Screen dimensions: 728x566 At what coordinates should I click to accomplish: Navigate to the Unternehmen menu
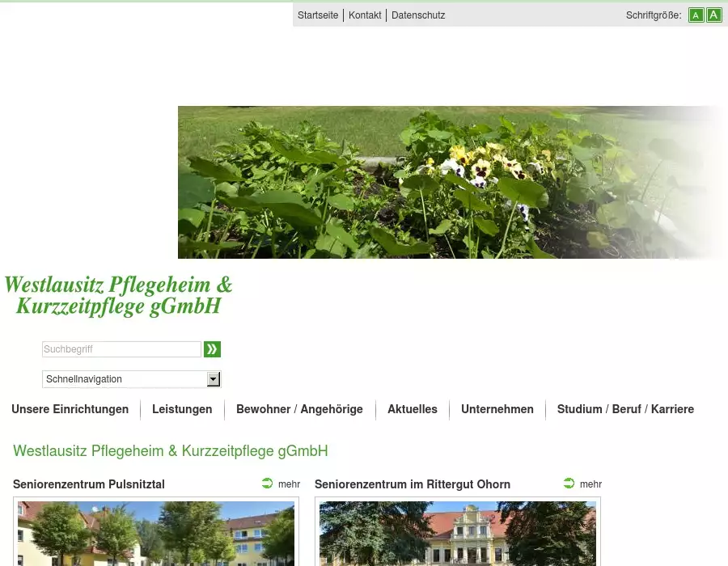coord(497,409)
